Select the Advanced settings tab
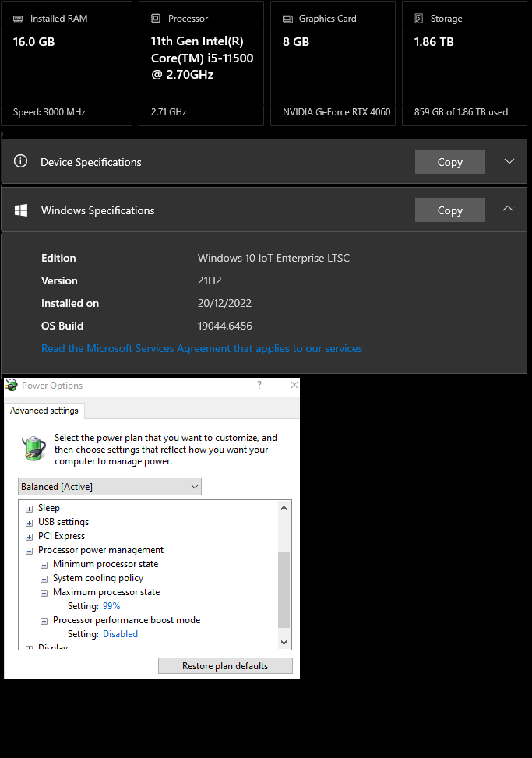The image size is (532, 758). pos(44,411)
